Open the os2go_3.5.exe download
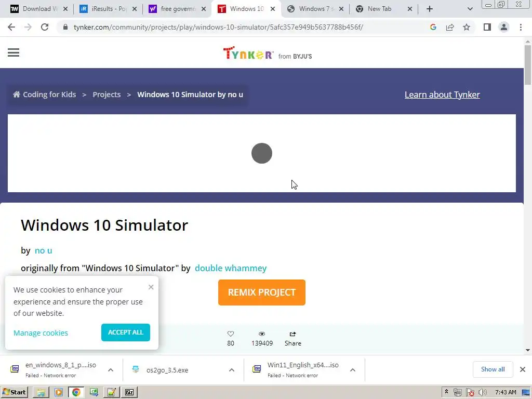The image size is (532, 399). coord(167,370)
